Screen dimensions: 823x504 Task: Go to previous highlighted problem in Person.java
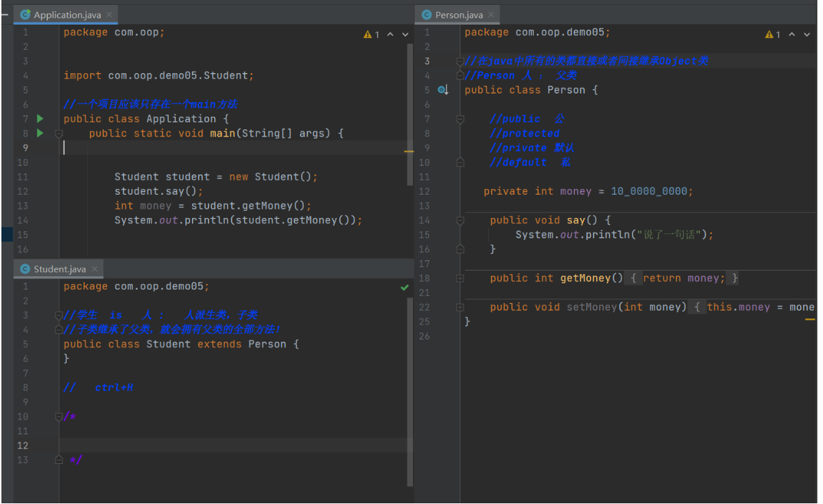point(792,34)
